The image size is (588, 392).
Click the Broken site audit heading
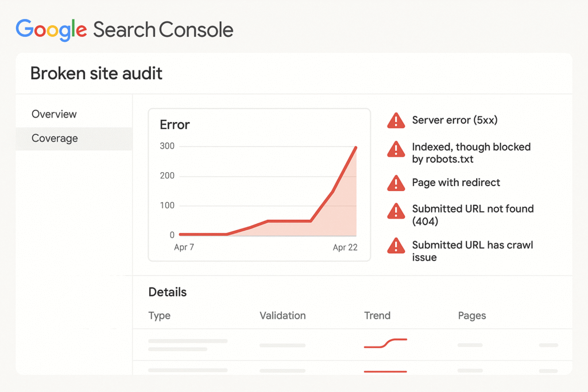coord(96,73)
